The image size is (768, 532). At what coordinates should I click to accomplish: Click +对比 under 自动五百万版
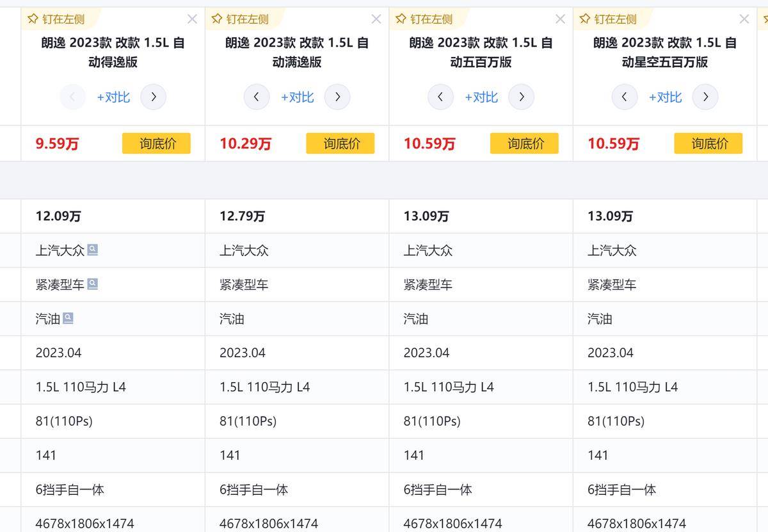point(481,97)
